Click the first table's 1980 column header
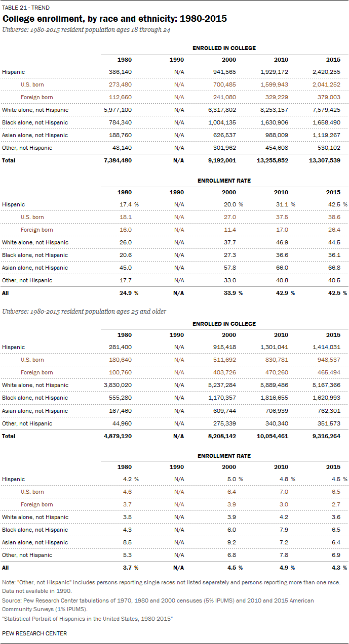The width and height of the screenshot is (349, 644). pos(125,60)
